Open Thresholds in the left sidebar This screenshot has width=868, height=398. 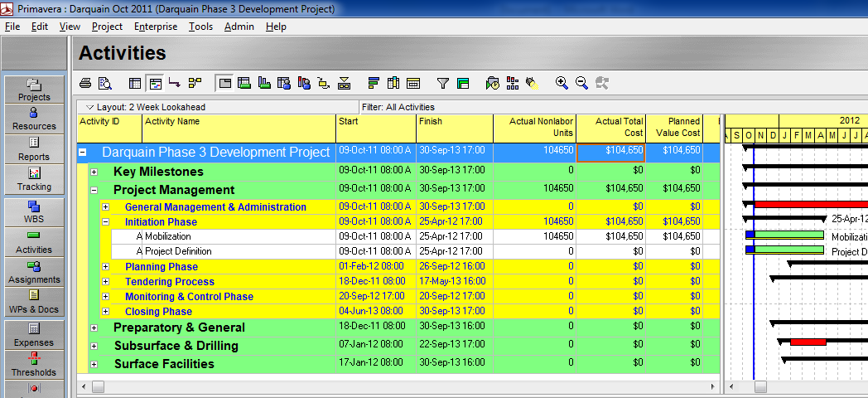[34, 364]
